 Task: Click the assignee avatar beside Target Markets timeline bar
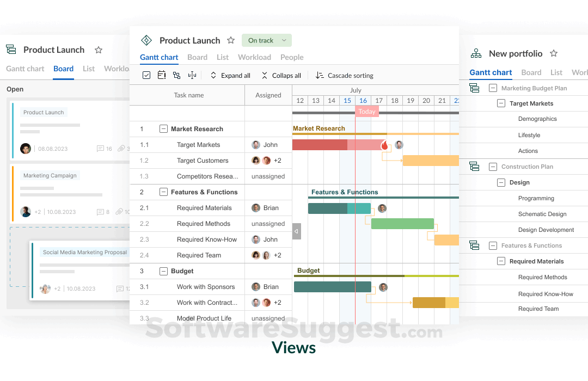[x=399, y=145]
